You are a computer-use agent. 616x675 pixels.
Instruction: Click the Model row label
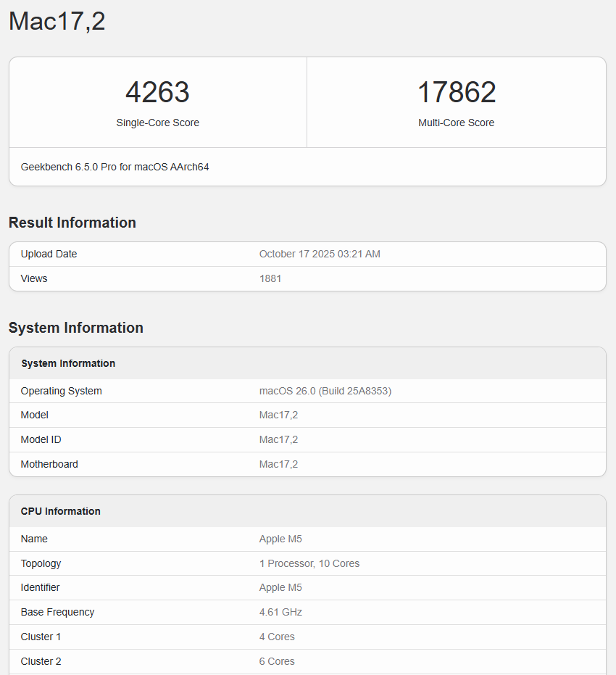coord(34,415)
